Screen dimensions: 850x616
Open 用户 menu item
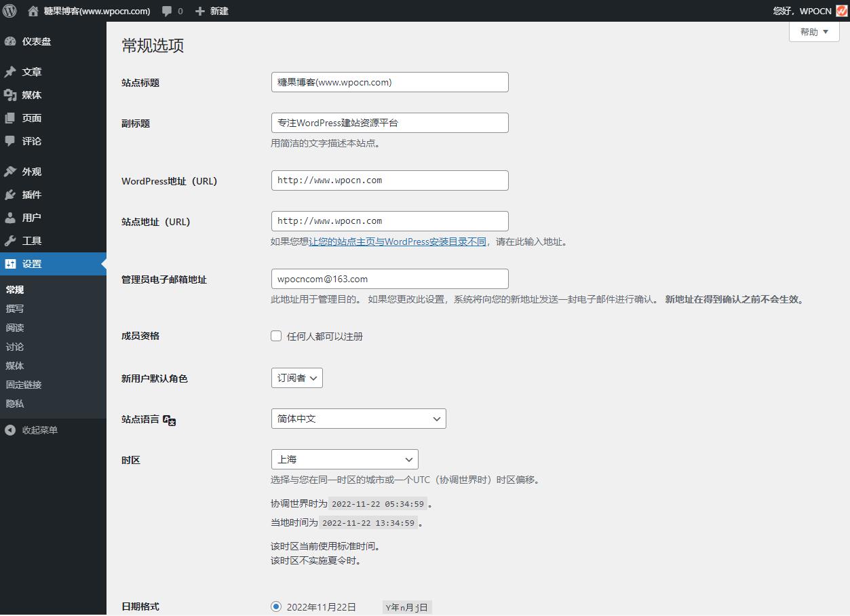53,218
